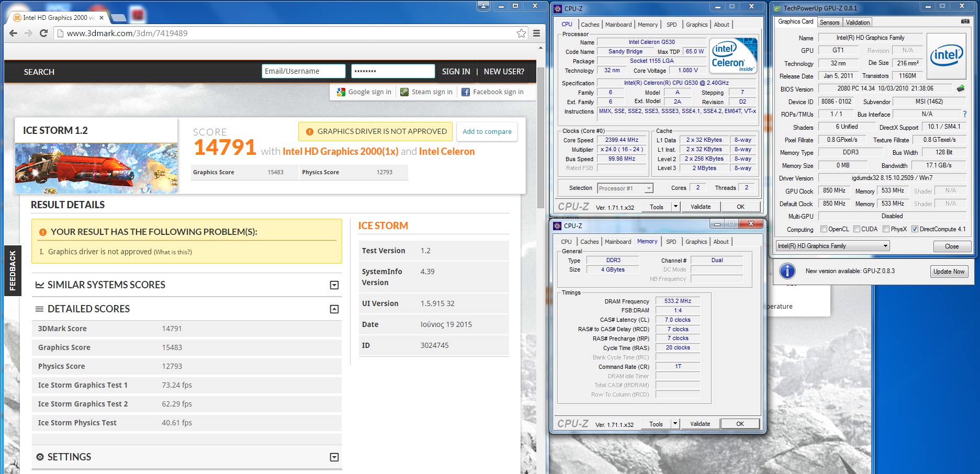Click the Steam sign in icon

(x=404, y=92)
